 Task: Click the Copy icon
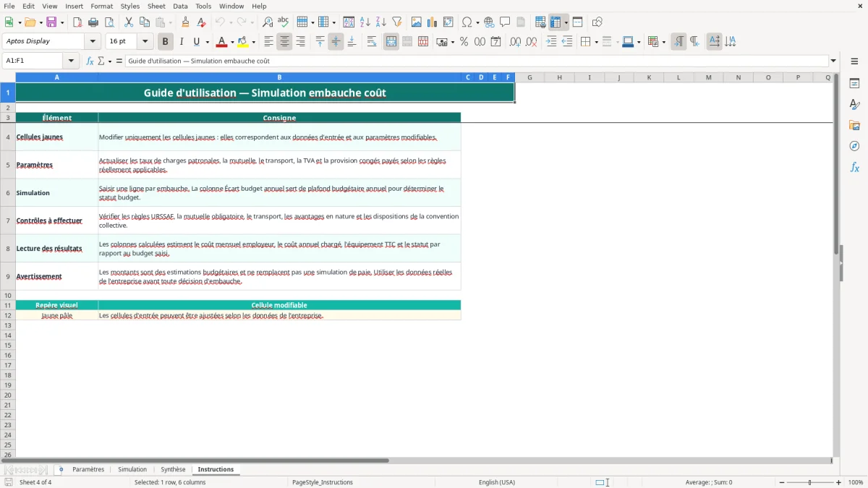[x=145, y=22]
